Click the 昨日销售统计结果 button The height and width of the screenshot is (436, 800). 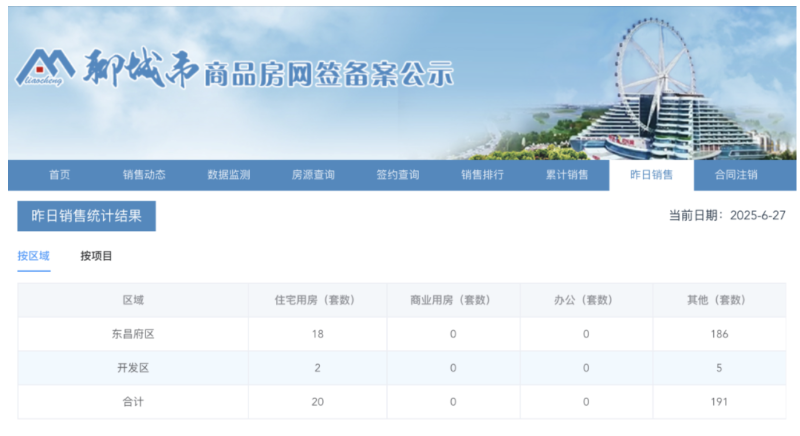point(87,216)
